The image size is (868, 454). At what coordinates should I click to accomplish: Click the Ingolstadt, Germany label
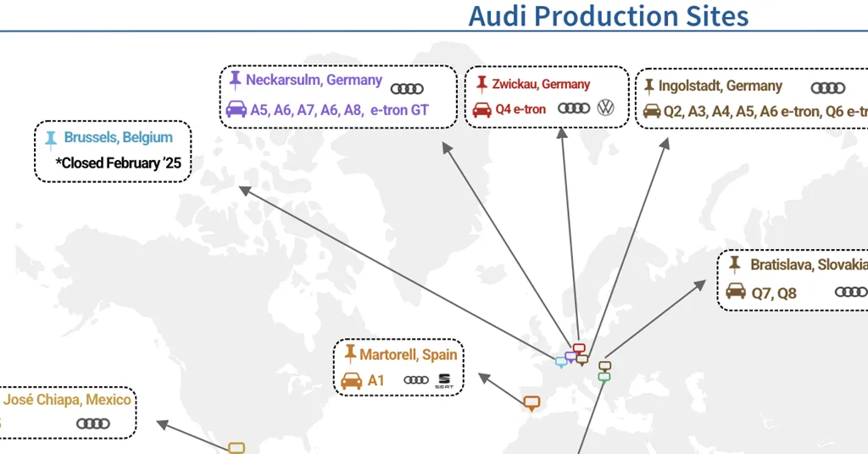pyautogui.click(x=721, y=86)
